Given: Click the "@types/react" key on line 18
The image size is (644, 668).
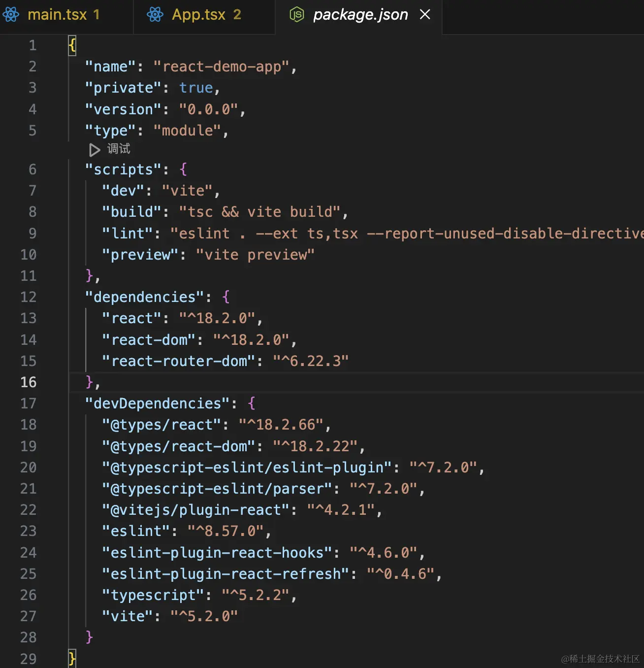Looking at the screenshot, I should (x=161, y=425).
